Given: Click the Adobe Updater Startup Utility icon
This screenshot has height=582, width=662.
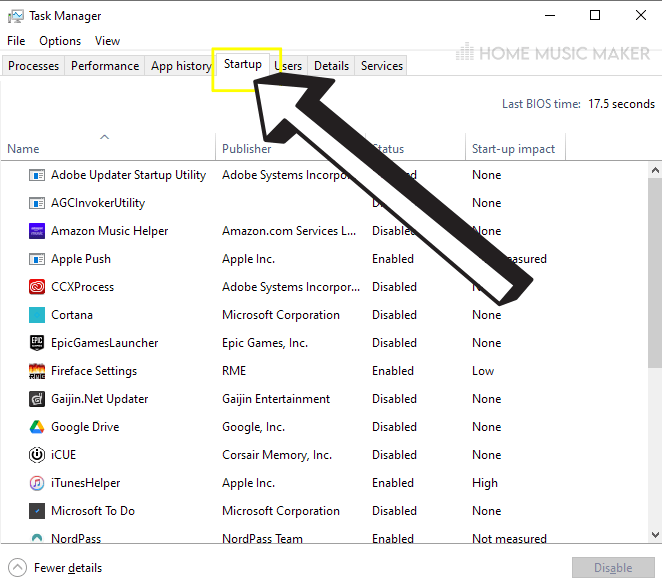Looking at the screenshot, I should coord(37,175).
